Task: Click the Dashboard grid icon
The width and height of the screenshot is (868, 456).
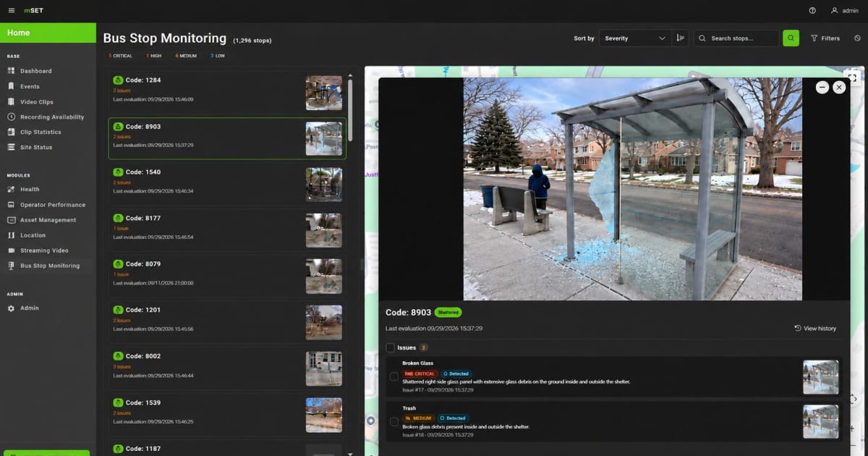Action: 12,71
